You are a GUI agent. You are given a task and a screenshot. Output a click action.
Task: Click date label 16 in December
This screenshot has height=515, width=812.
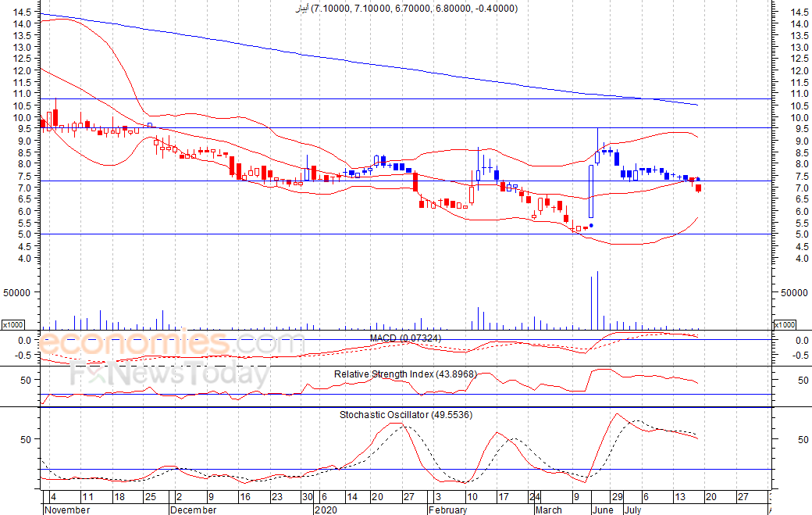[244, 497]
